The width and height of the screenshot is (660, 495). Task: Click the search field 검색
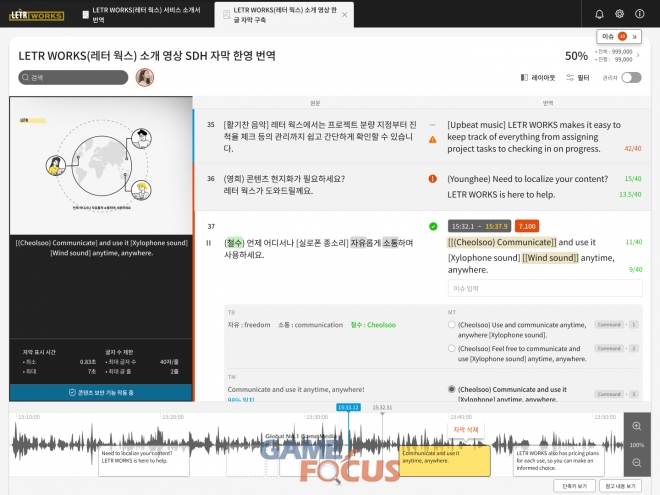[x=73, y=77]
